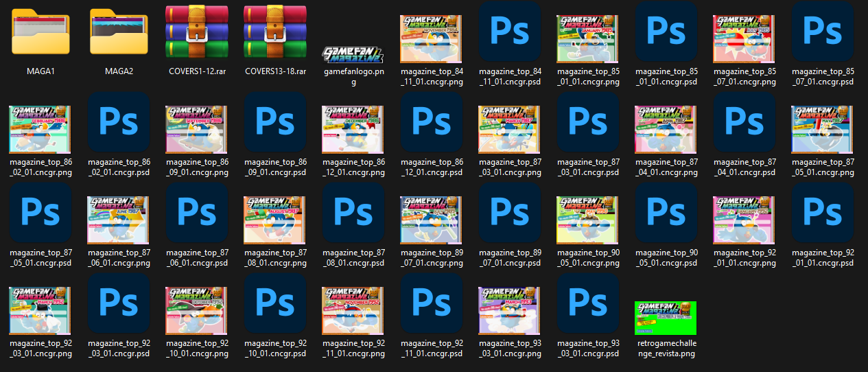Select Photoshop icon of magazine_top_92_01_01.cncgr.psd
This screenshot has height=372, width=868.
823,213
